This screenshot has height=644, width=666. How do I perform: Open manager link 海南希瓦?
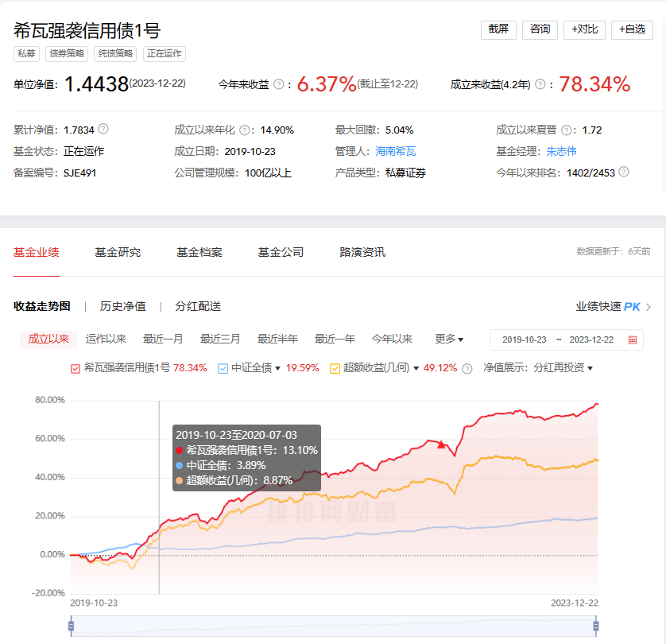point(396,151)
